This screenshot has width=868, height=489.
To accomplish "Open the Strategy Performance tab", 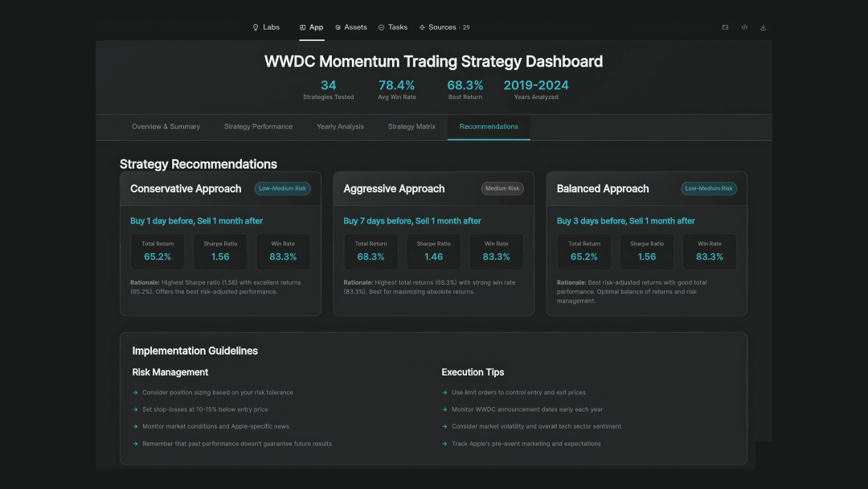I will [259, 127].
